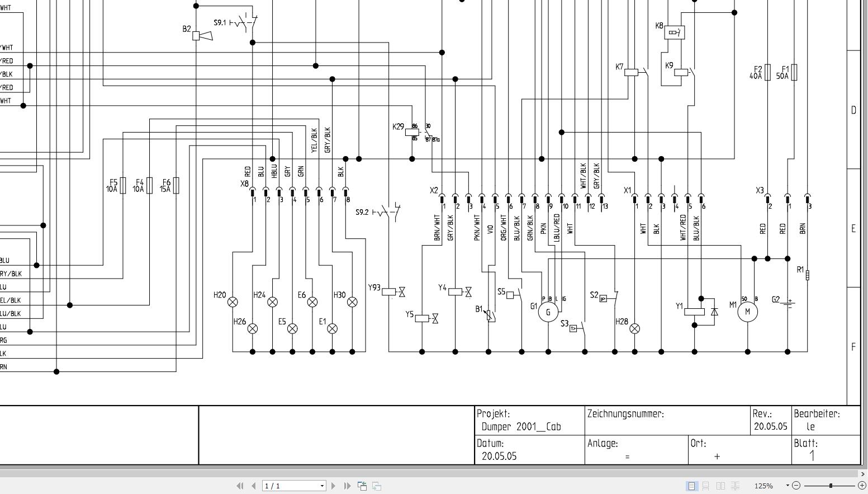
Task: Click the Dumper 2001_Cab project text
Action: 521,427
